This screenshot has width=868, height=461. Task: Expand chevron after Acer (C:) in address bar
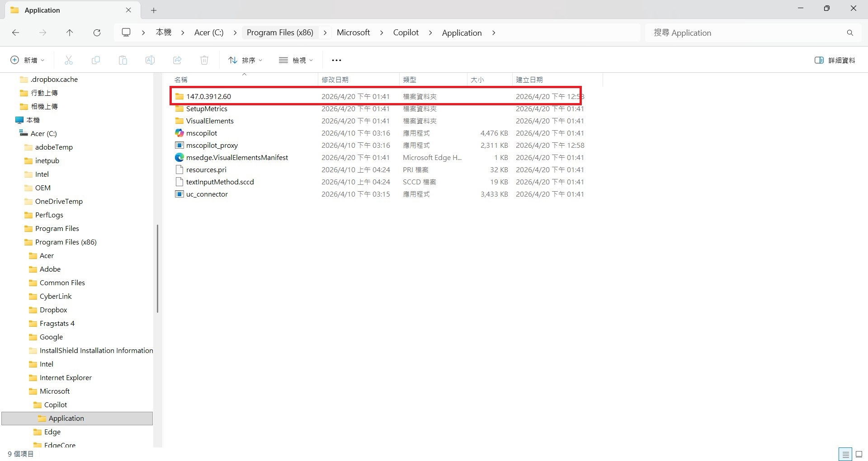(x=235, y=33)
